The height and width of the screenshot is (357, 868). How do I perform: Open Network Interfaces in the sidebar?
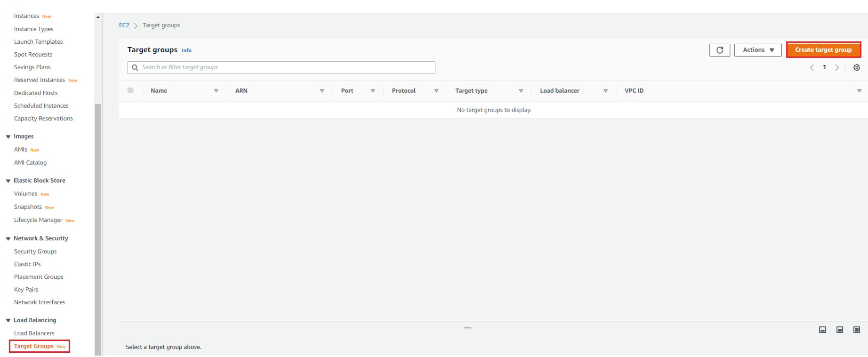coord(40,303)
